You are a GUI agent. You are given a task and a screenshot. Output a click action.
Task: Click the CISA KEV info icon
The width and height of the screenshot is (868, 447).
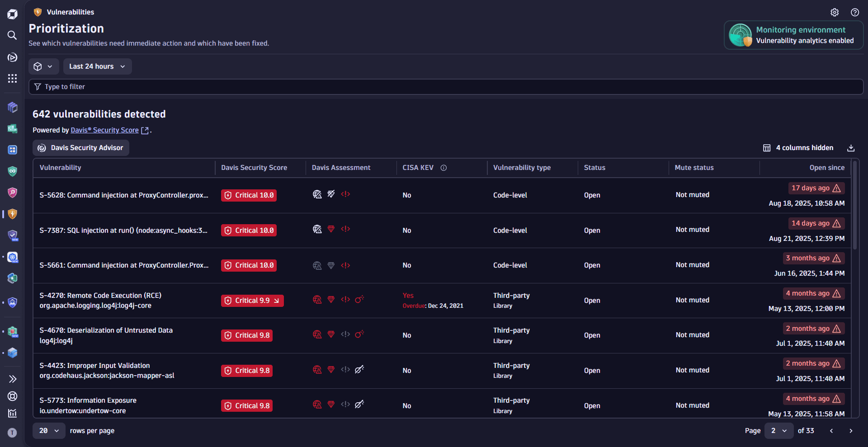pyautogui.click(x=443, y=168)
